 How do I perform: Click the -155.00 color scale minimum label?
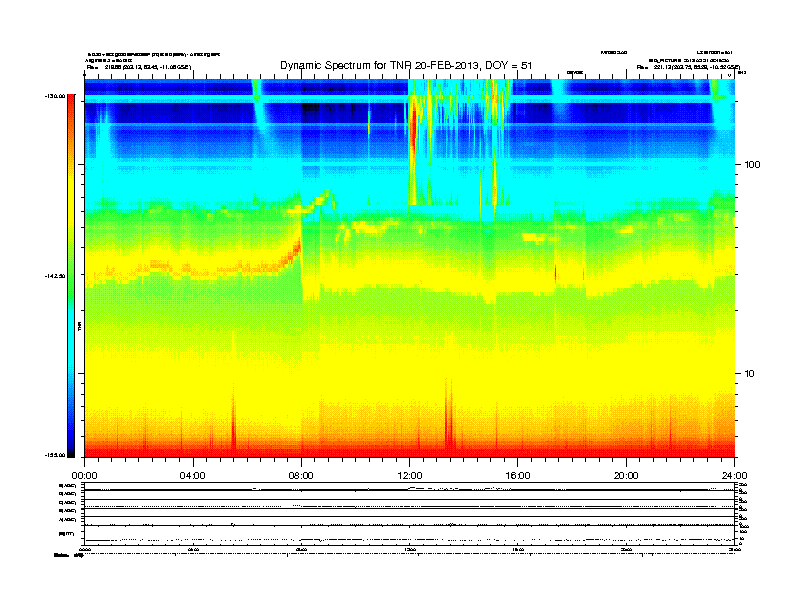click(x=55, y=455)
